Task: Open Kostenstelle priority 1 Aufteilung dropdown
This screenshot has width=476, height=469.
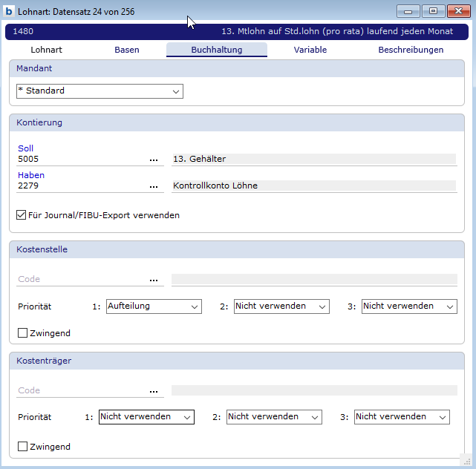Action: (x=154, y=306)
